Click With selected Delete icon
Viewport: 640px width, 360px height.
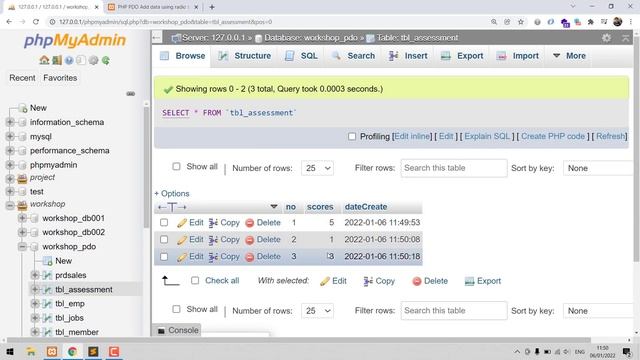pos(417,281)
